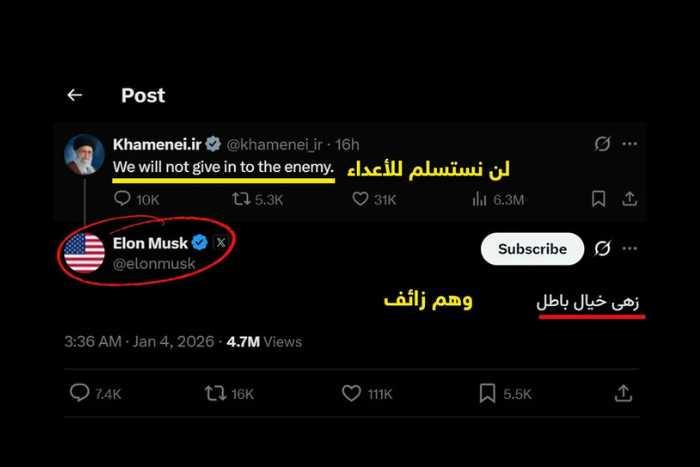Open more options on Khamenei's post
Image resolution: width=700 pixels, height=467 pixels.
click(x=629, y=144)
